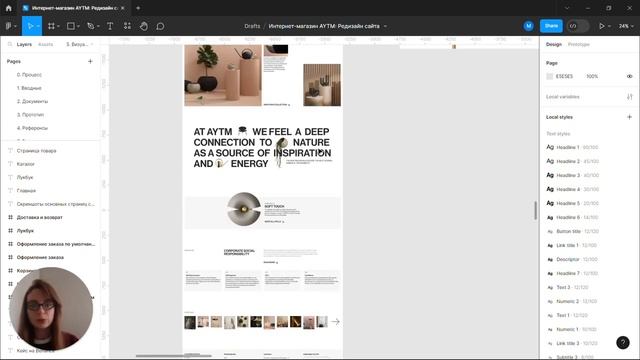Select Descriptor text style
The width and height of the screenshot is (640, 360).
pyautogui.click(x=572, y=260)
